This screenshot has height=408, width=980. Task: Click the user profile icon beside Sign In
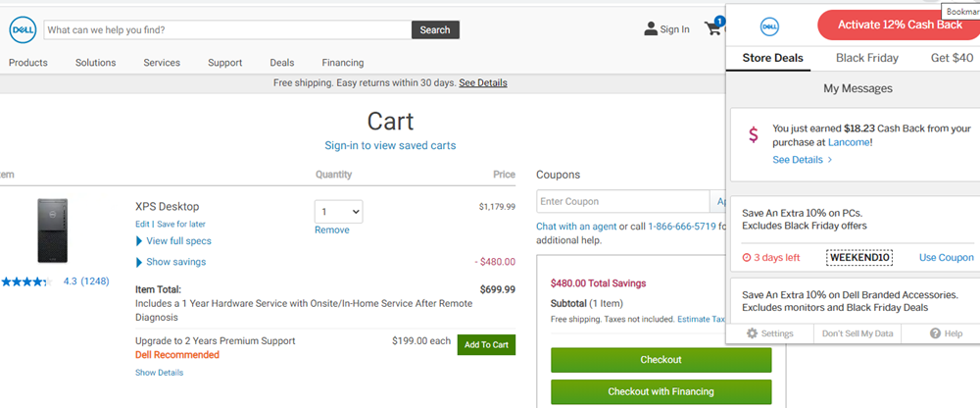tap(651, 28)
